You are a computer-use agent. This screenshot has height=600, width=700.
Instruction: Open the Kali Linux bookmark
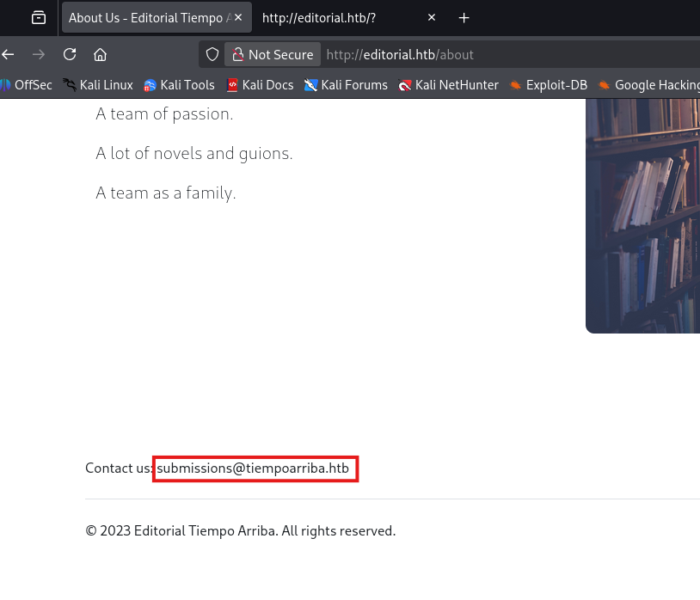98,85
